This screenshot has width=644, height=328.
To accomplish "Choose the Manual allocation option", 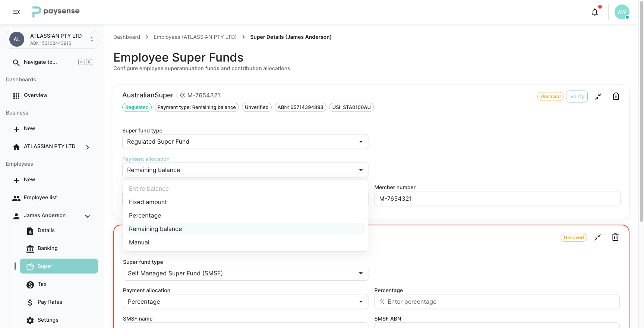I will click(x=245, y=243).
